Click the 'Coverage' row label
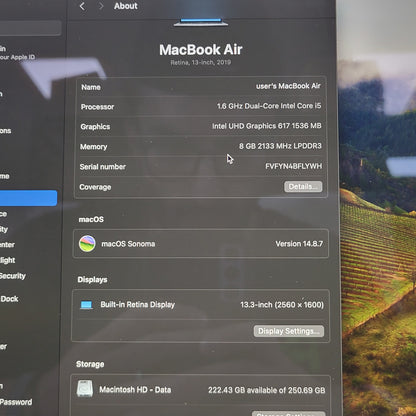Screen dimensions: 416x416 (x=95, y=187)
